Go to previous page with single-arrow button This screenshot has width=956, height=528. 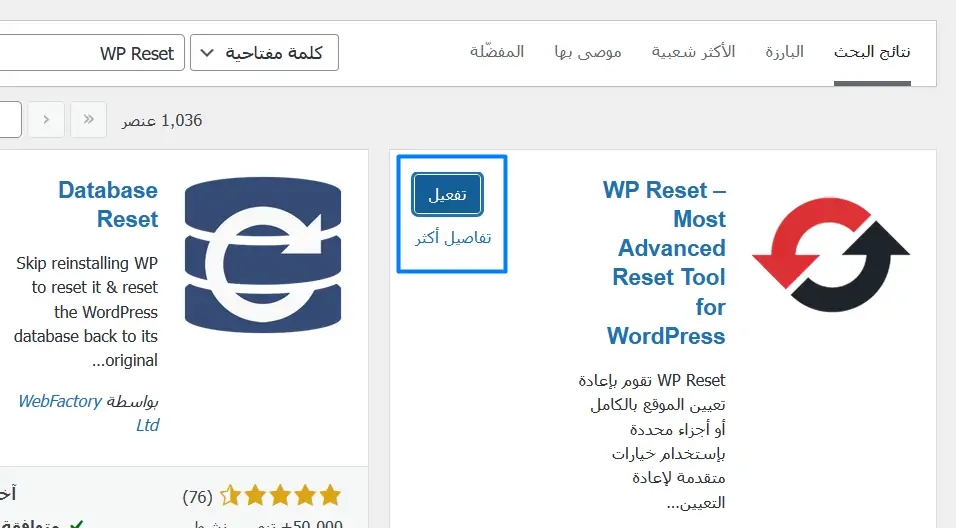(x=46, y=120)
